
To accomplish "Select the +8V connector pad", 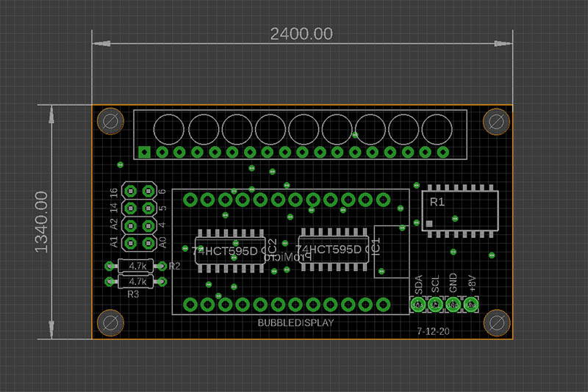I will pos(471,304).
